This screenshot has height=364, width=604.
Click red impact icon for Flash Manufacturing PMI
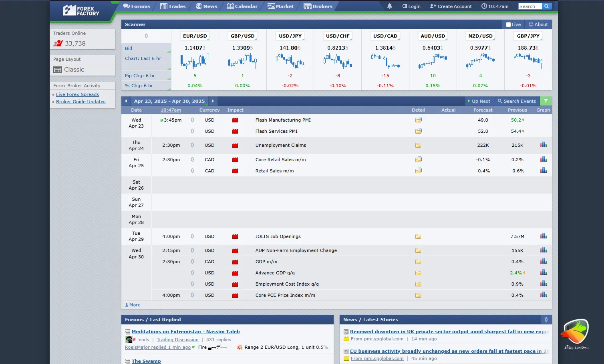pyautogui.click(x=235, y=120)
